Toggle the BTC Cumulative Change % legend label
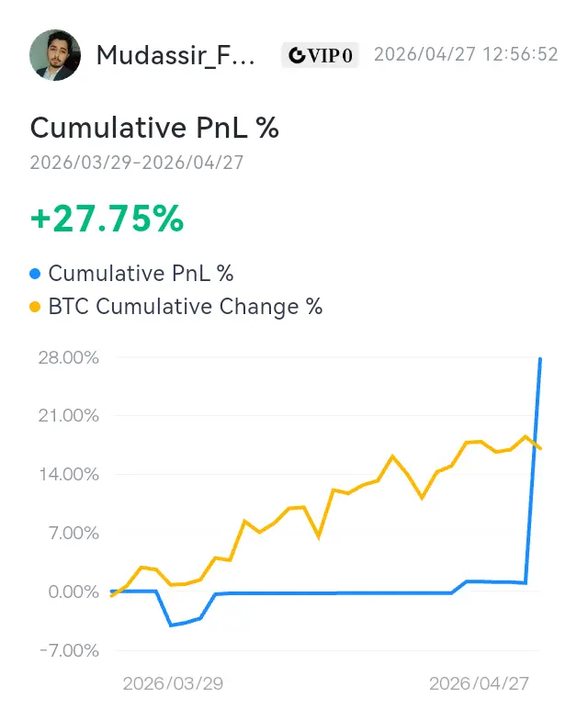Image resolution: width=588 pixels, height=721 pixels. 186,307
